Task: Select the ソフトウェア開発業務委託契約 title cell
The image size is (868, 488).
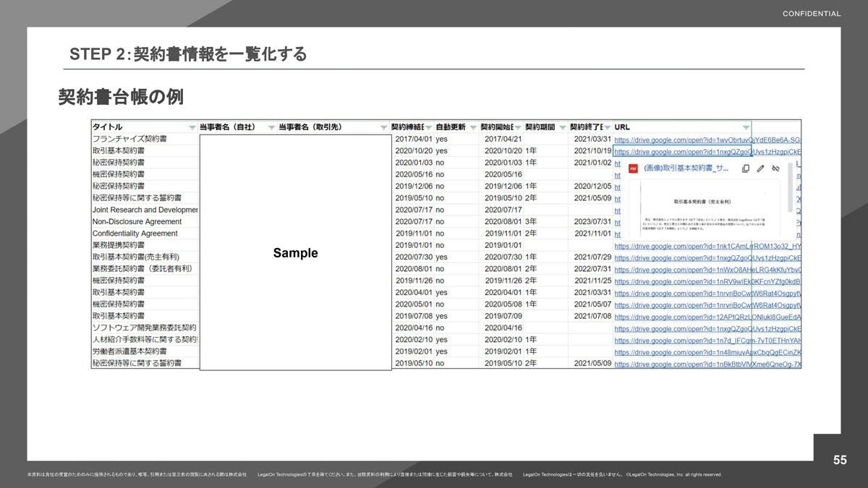Action: (x=145, y=328)
